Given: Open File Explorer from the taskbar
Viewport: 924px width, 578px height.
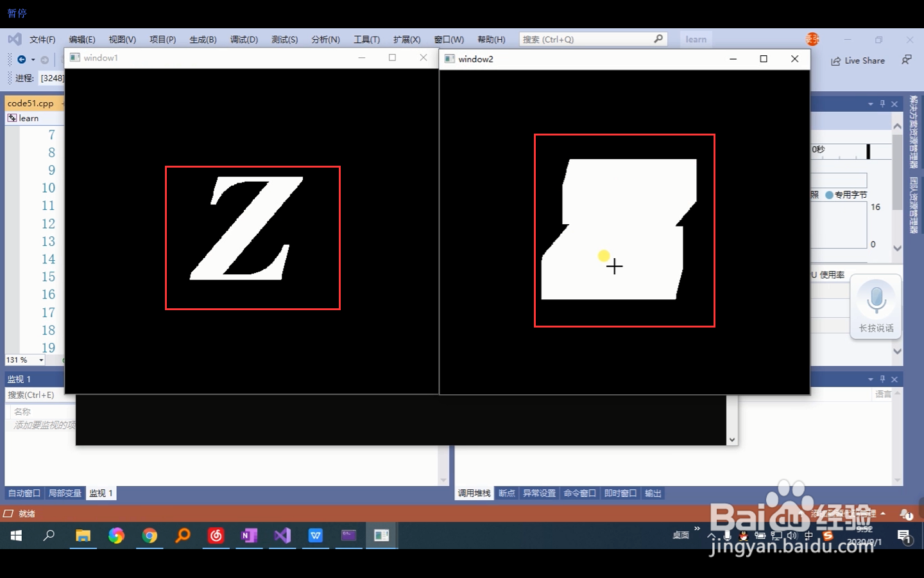Looking at the screenshot, I should click(83, 536).
